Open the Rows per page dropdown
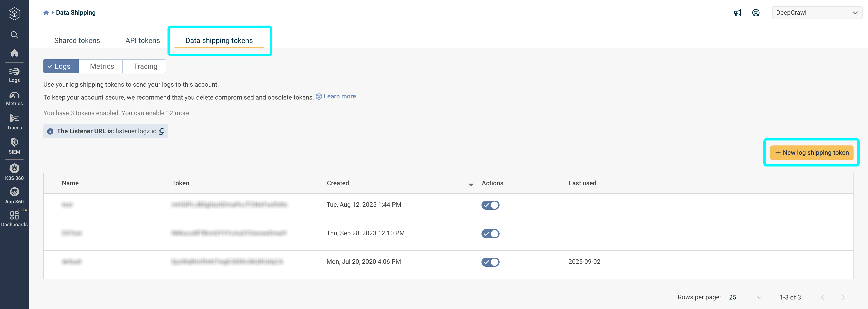 pos(745,297)
